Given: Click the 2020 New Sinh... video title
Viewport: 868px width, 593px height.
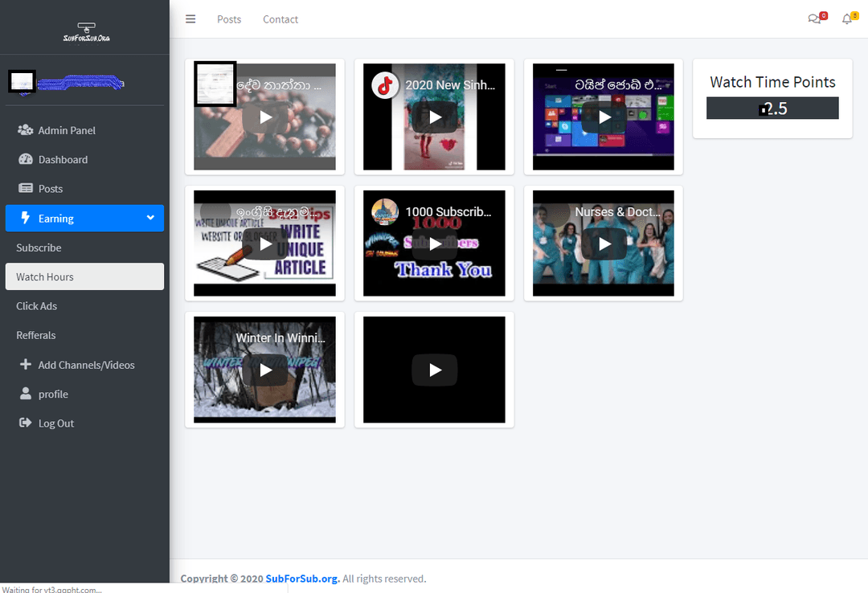Looking at the screenshot, I should (450, 85).
